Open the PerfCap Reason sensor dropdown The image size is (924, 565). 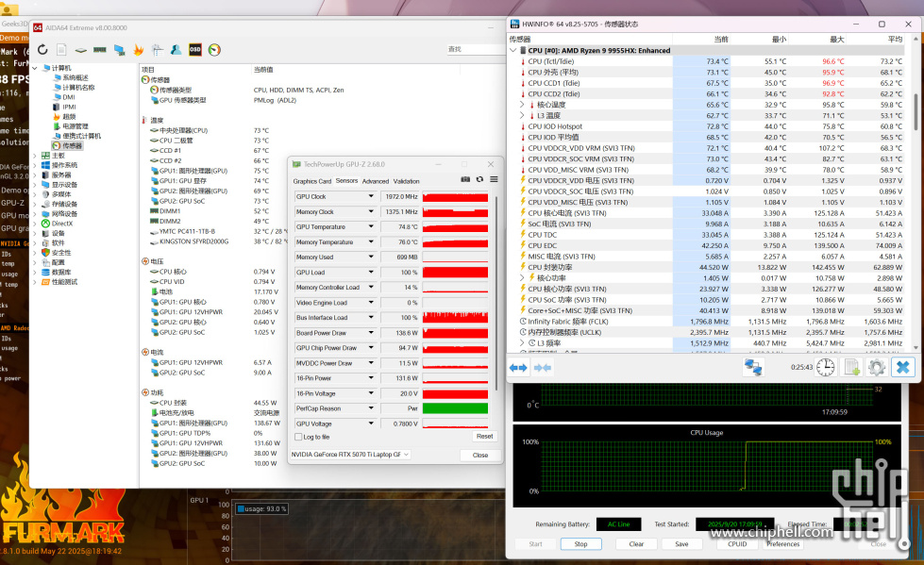371,408
